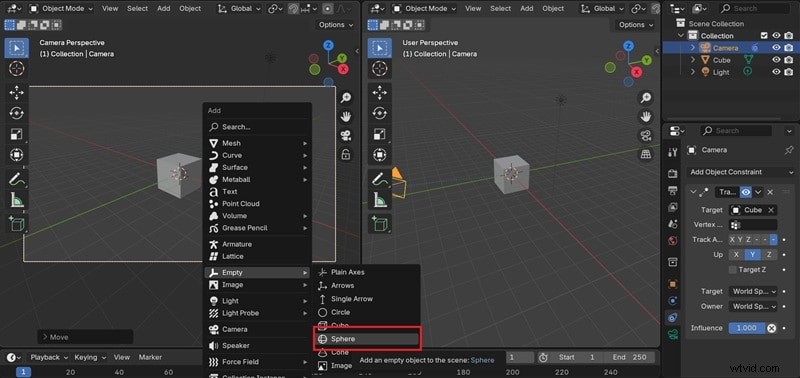Click lock camera to view icon

(x=346, y=155)
